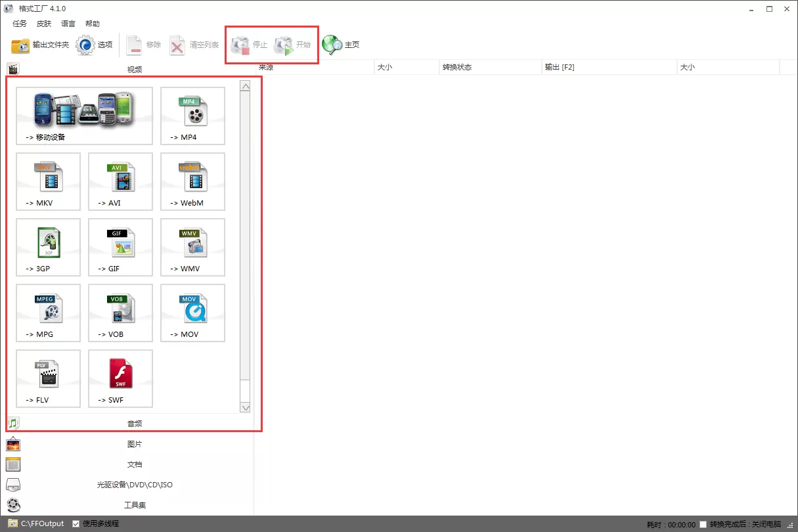Click the format panel scroll down arrow

[246, 407]
